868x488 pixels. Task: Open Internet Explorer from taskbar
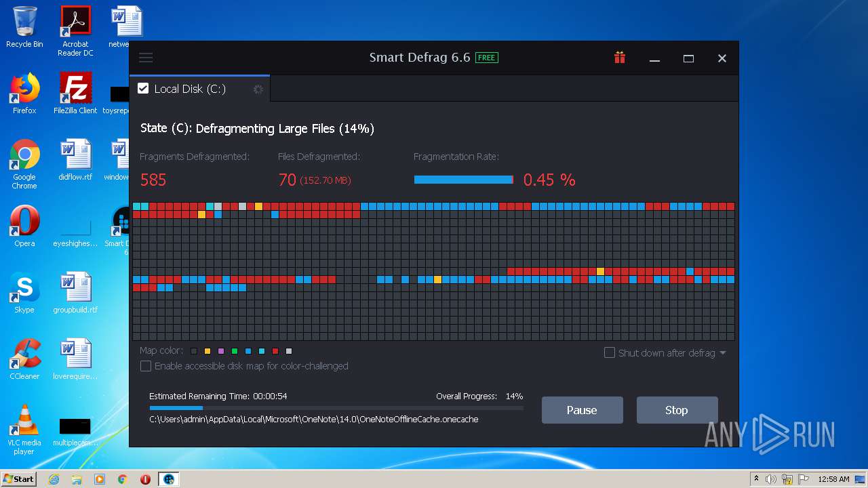tap(54, 479)
